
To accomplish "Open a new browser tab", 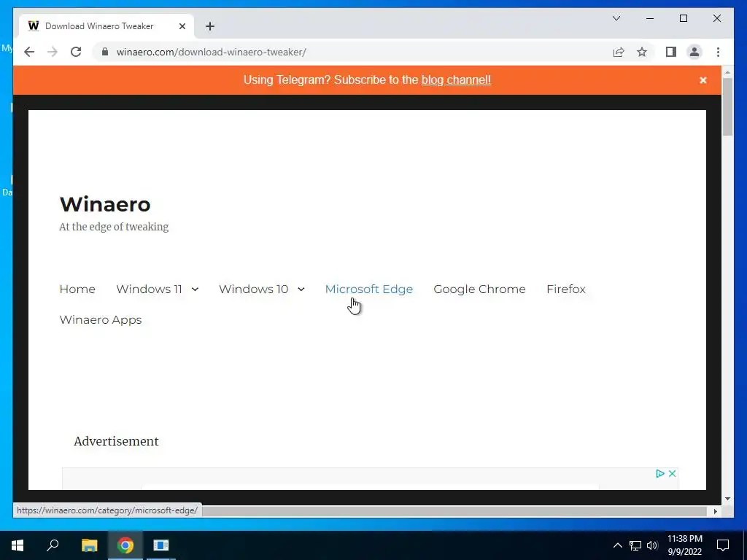I will click(x=209, y=26).
